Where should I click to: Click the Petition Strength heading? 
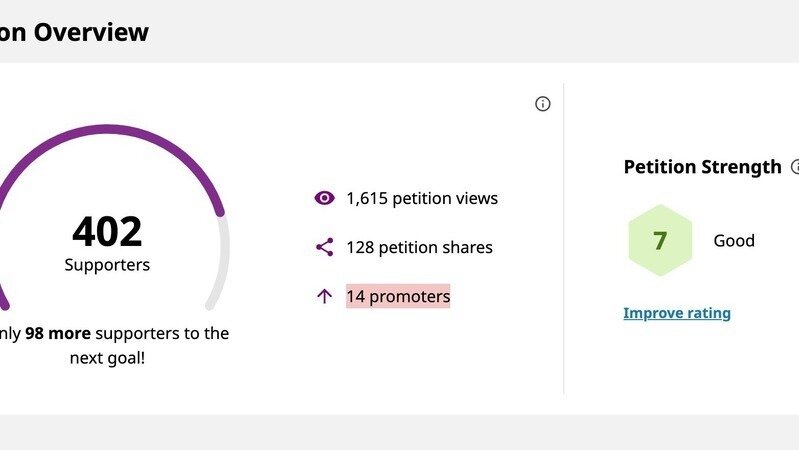(702, 167)
